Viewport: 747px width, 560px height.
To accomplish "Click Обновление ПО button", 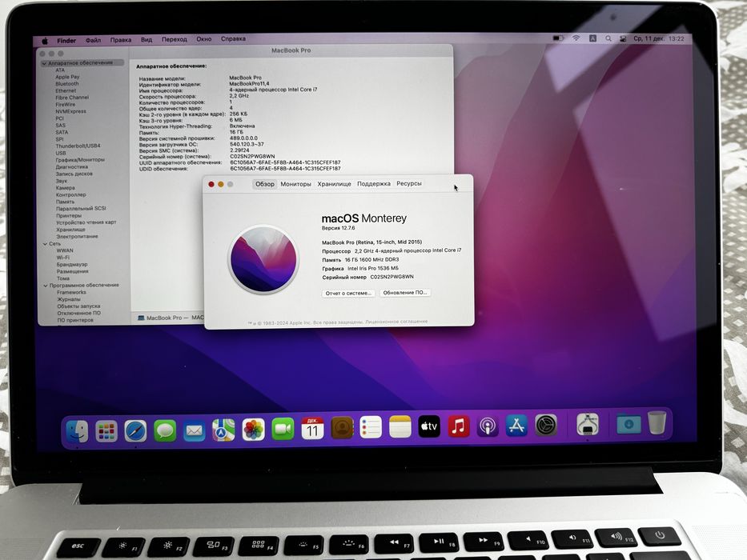I will click(x=405, y=292).
